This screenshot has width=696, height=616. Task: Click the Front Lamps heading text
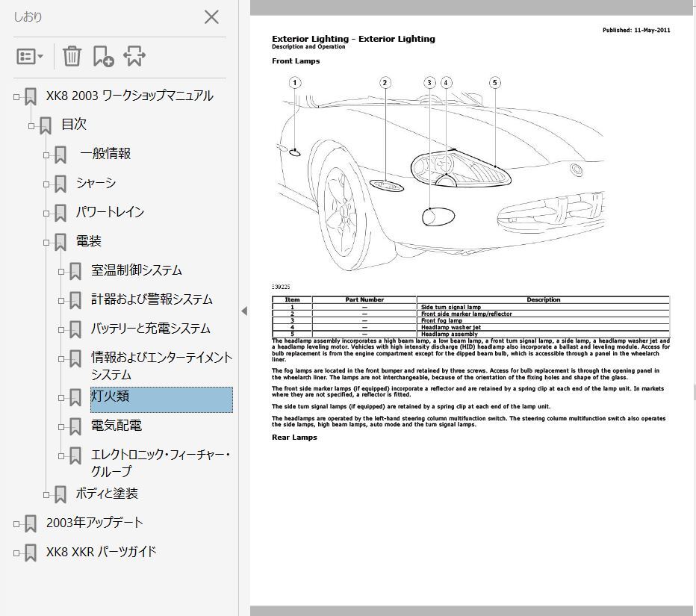coord(296,61)
